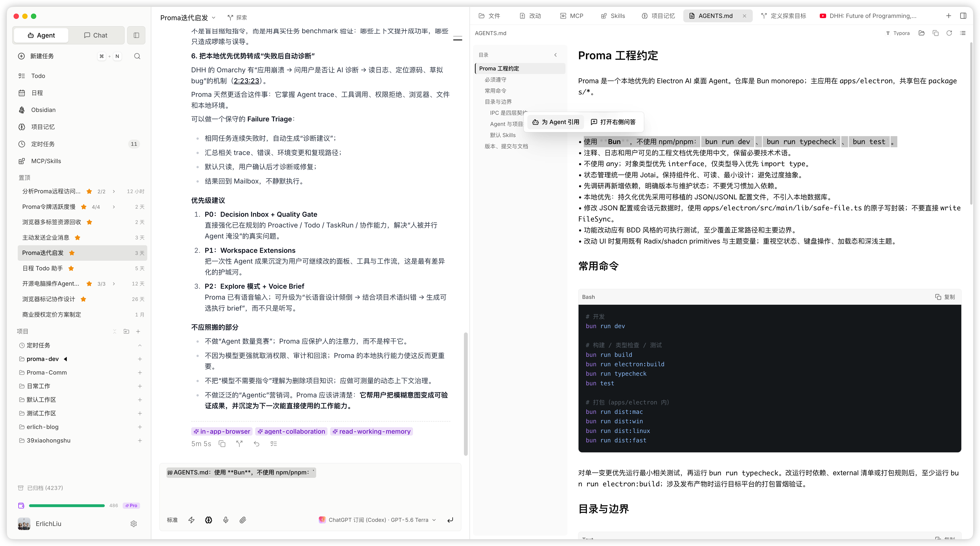Click 为 Agent 引用 in the popup

556,122
